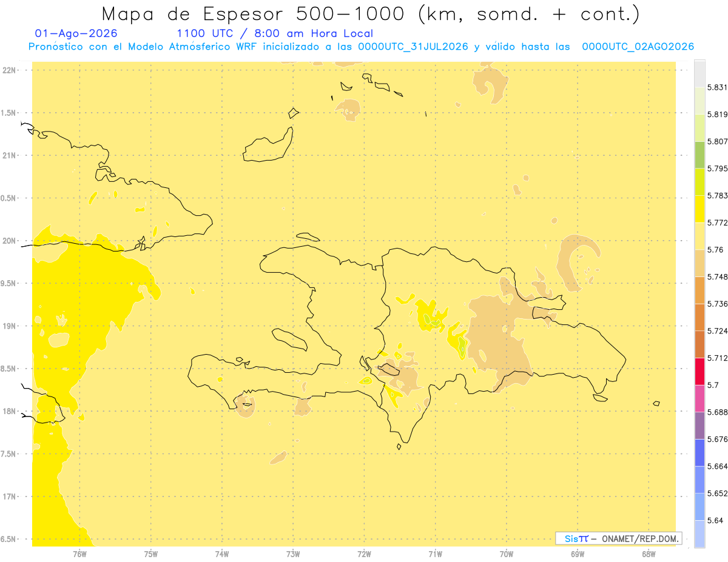Click the 21N latitude label

click(9, 156)
